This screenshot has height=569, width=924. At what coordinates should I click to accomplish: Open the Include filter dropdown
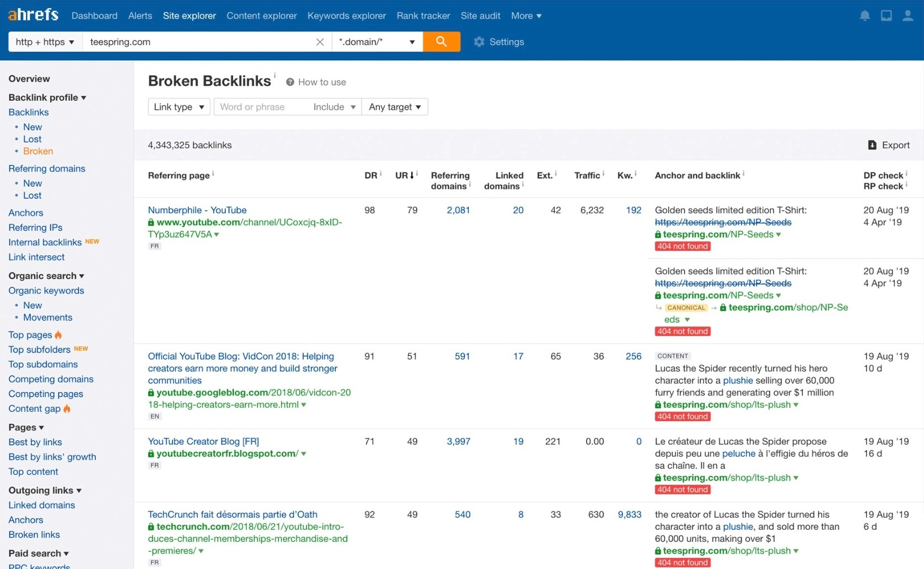334,107
